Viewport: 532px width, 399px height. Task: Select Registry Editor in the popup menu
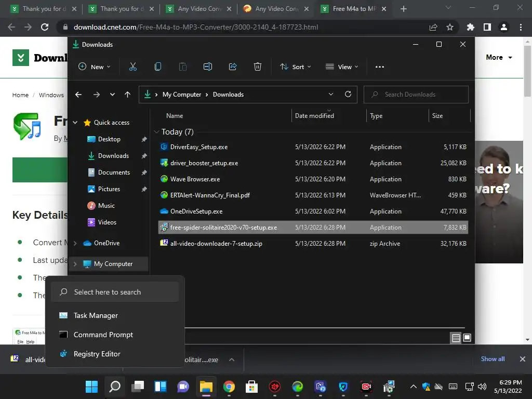[x=115, y=354]
